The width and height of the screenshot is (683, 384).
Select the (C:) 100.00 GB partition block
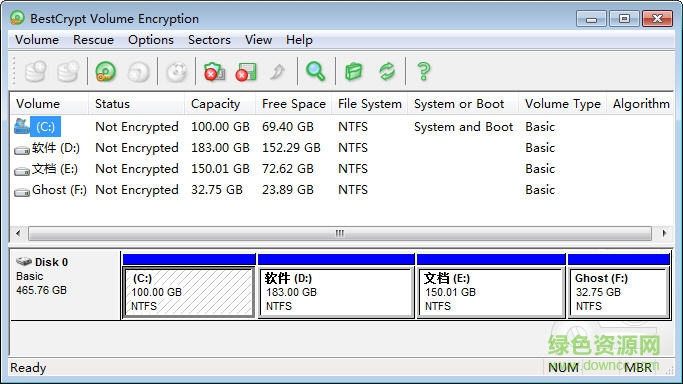pos(189,292)
